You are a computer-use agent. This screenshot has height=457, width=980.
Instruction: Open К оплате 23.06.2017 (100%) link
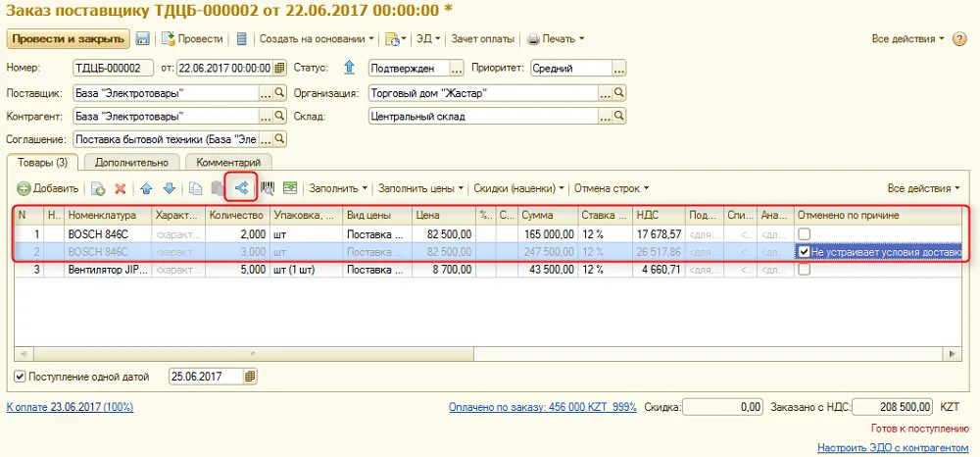[x=70, y=407]
